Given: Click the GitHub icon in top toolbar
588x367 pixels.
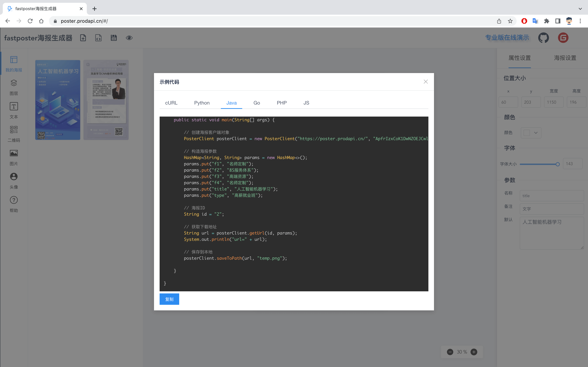Looking at the screenshot, I should tap(544, 38).
